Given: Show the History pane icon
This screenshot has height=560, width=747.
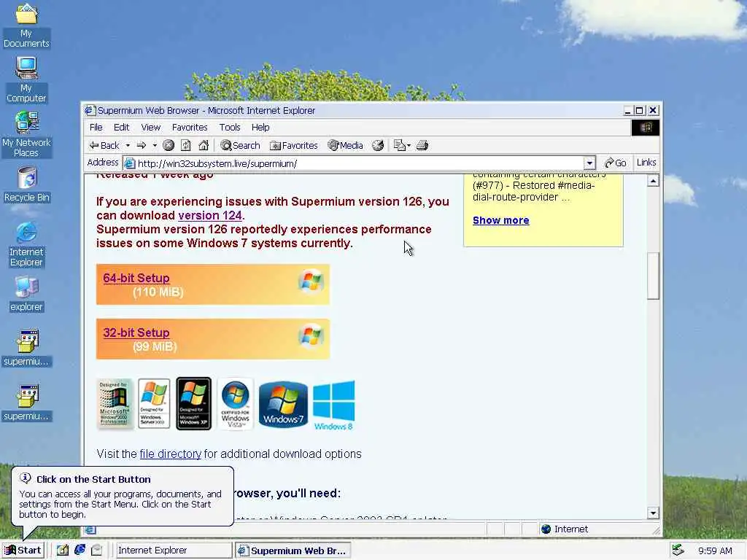Looking at the screenshot, I should click(x=378, y=146).
